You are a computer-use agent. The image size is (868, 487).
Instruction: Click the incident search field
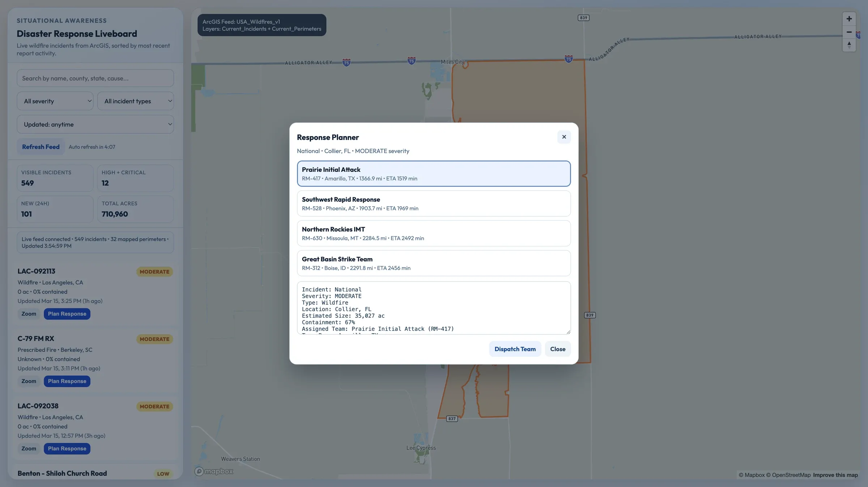(95, 78)
